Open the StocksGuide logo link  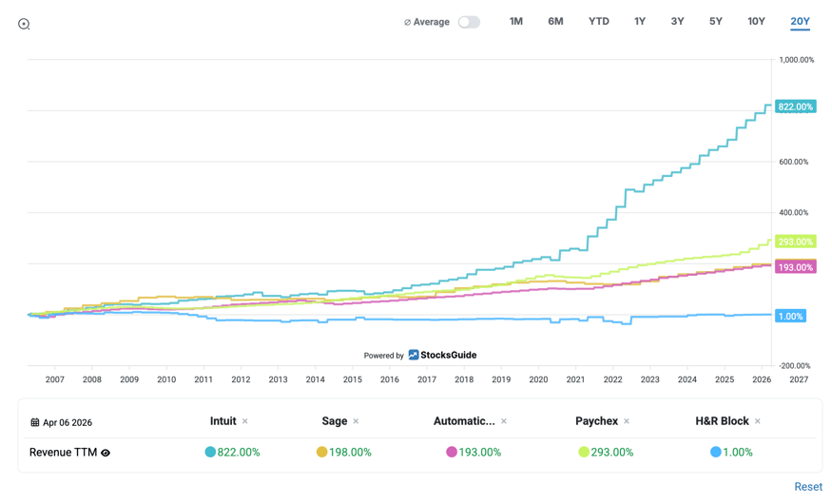pos(442,355)
